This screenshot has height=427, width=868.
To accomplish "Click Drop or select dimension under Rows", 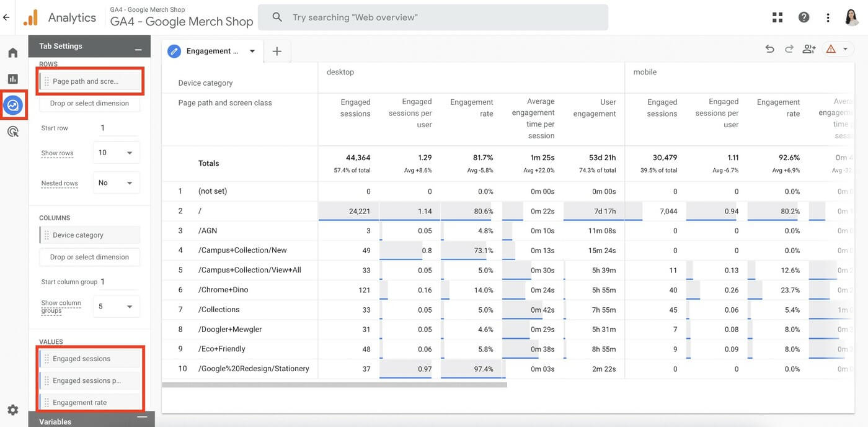I will click(90, 102).
